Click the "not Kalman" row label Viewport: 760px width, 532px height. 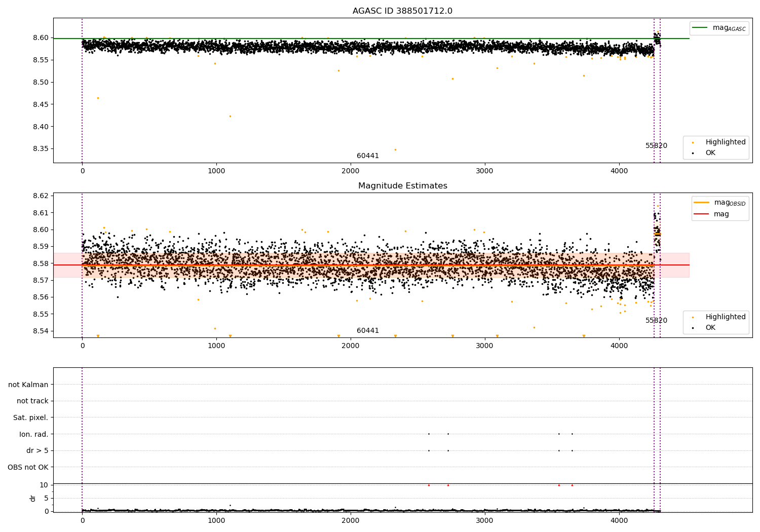[28, 385]
